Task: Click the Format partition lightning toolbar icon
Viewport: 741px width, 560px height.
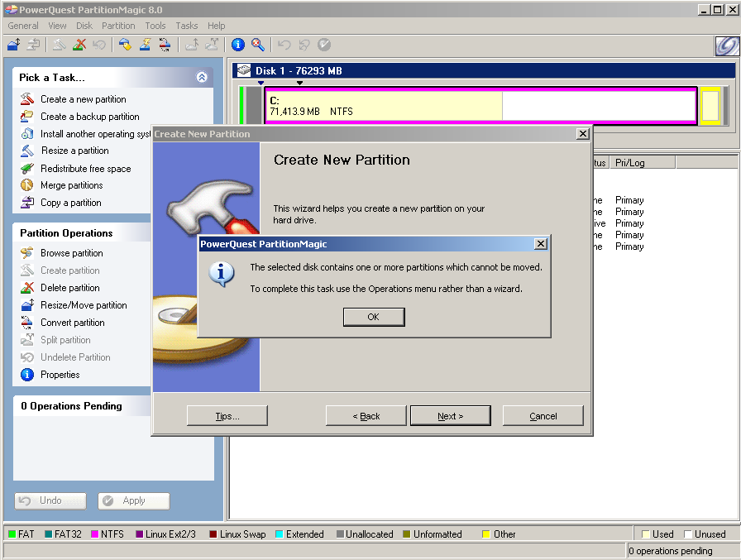Action: tap(145, 45)
